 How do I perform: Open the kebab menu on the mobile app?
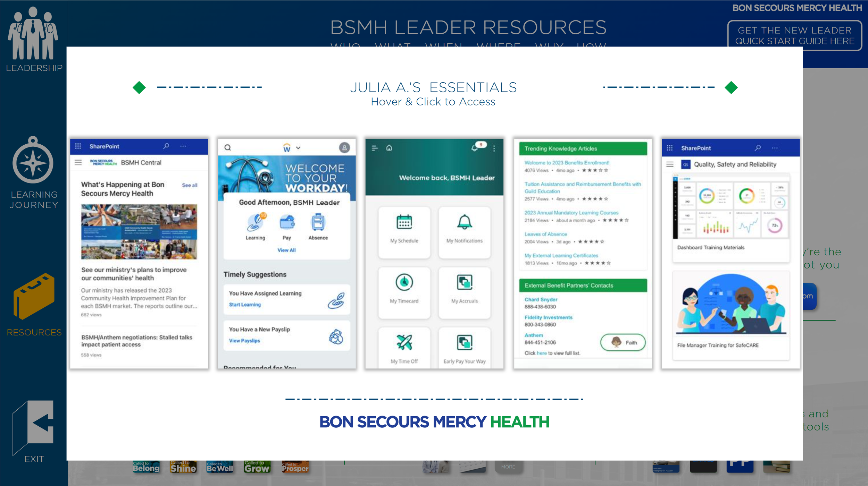coord(494,148)
